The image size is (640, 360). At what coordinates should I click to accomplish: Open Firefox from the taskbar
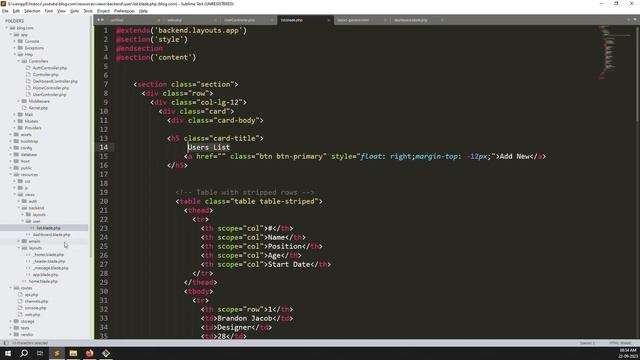[x=89, y=353]
